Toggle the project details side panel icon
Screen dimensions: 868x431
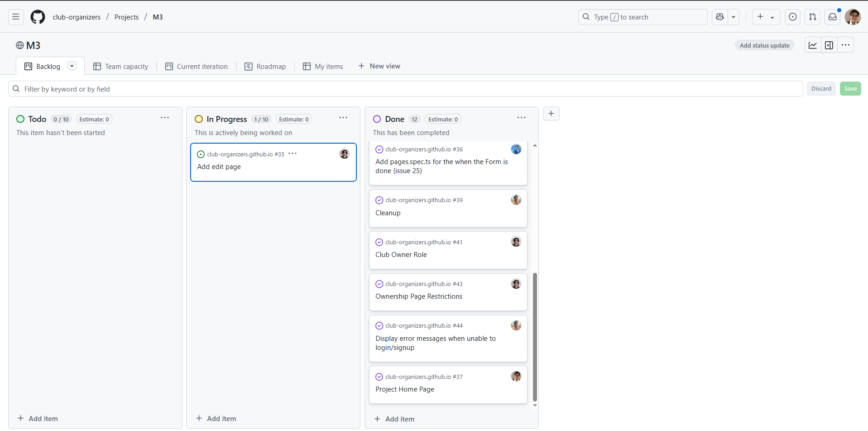829,45
